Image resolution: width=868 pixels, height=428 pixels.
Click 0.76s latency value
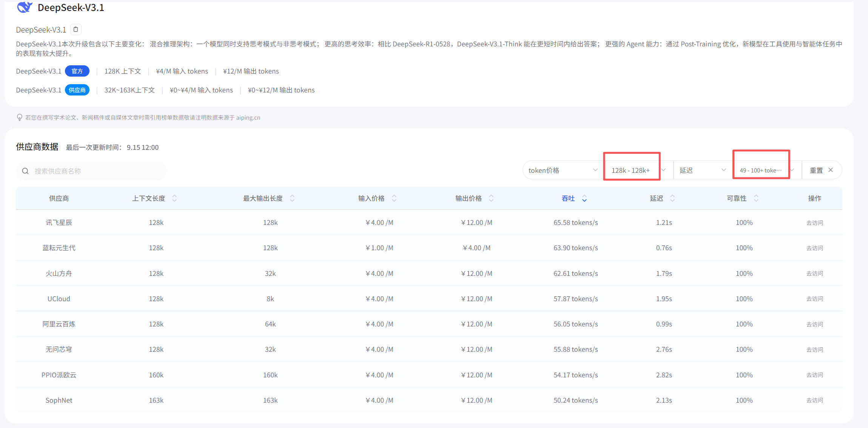[x=664, y=248]
